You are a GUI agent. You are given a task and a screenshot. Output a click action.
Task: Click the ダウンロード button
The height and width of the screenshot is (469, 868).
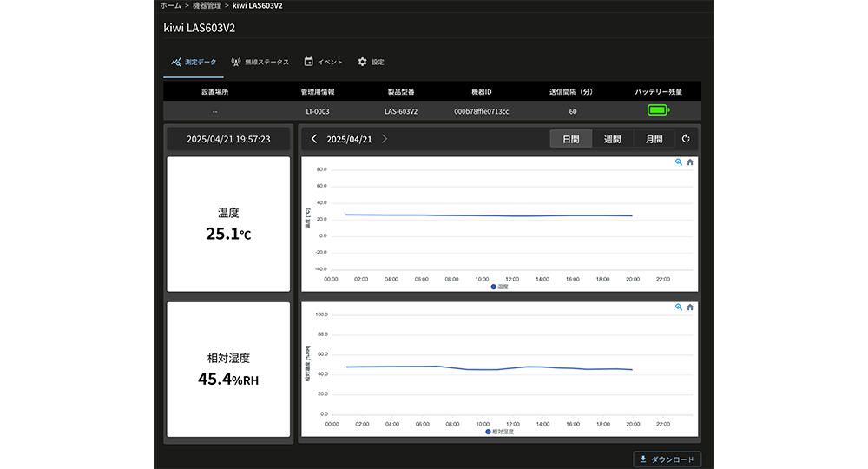pos(667,459)
